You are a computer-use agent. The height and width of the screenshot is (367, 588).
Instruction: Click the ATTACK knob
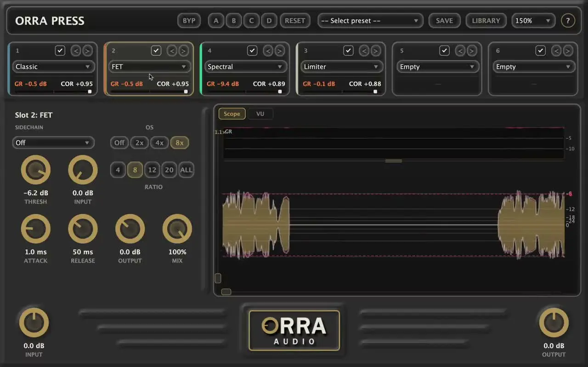click(x=35, y=229)
